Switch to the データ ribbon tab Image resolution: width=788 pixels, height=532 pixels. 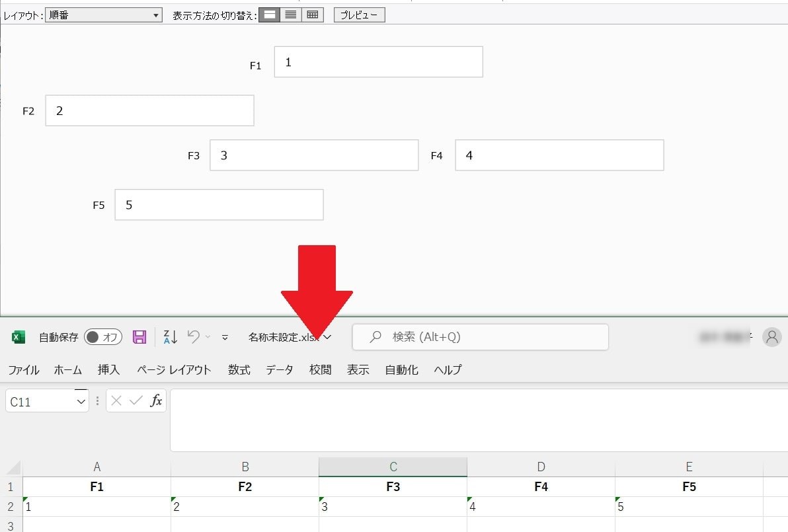tap(279, 370)
